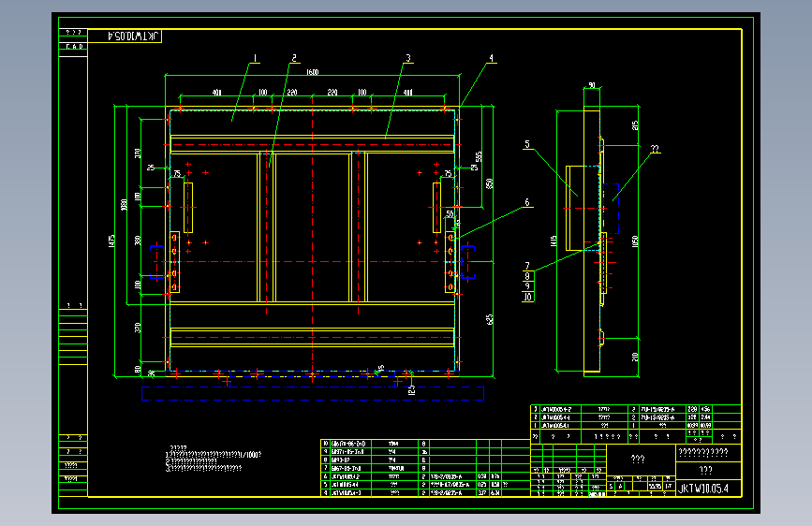
Task: Click the 2.44 weight cell in the parts list
Action: click(705, 417)
